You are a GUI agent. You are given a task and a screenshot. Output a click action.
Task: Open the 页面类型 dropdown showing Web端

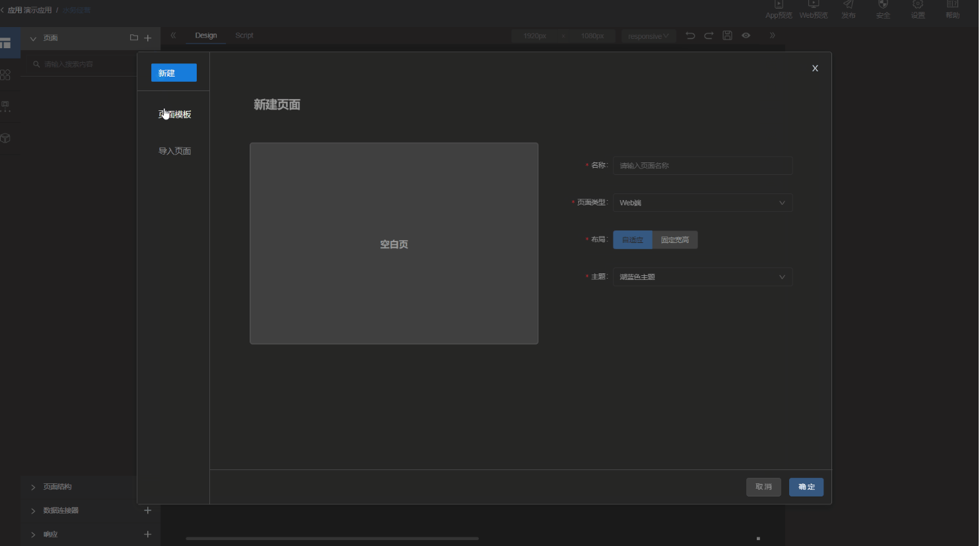703,203
